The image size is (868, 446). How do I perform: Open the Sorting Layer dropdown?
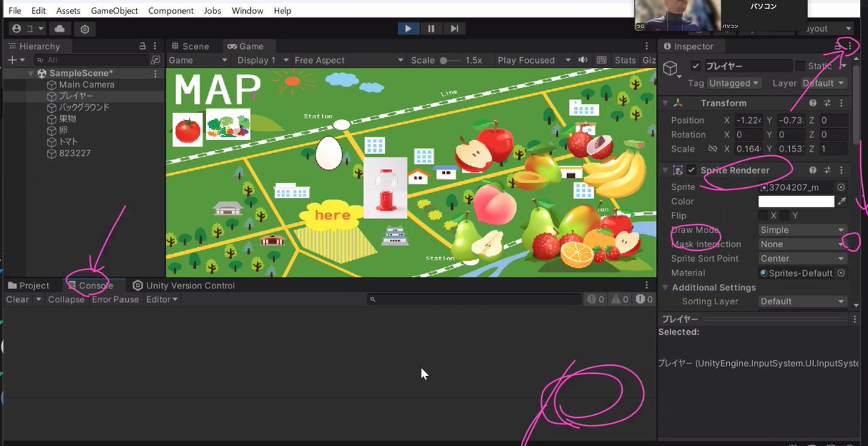801,301
